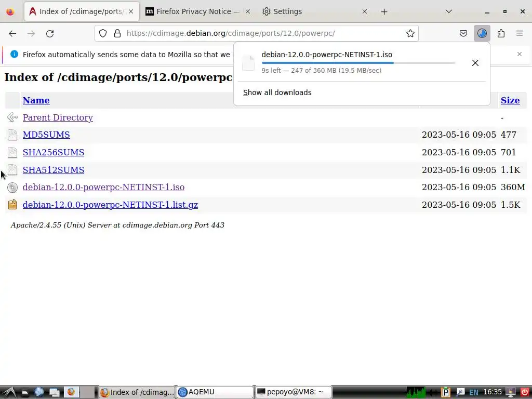
Task: Expand the list all tabs chevron
Action: click(448, 11)
